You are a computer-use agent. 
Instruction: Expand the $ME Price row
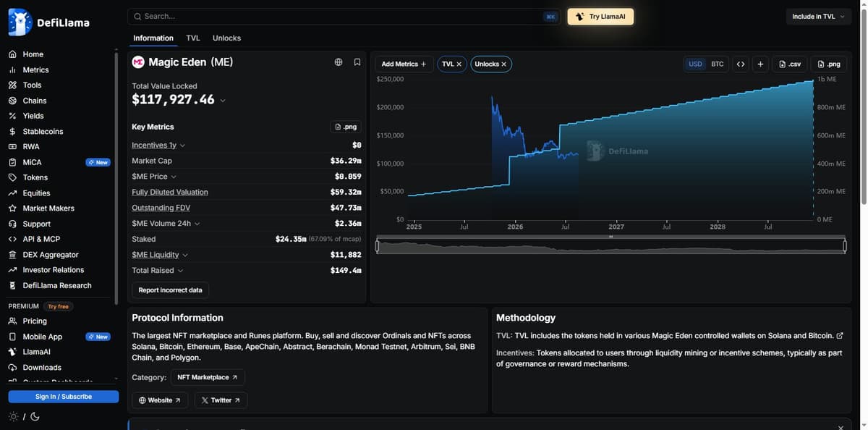click(x=174, y=177)
